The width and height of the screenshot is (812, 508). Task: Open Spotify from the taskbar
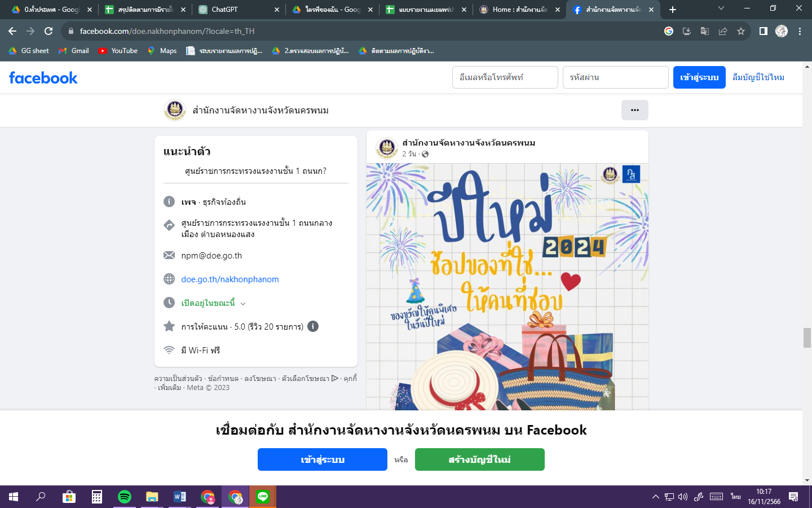click(124, 497)
